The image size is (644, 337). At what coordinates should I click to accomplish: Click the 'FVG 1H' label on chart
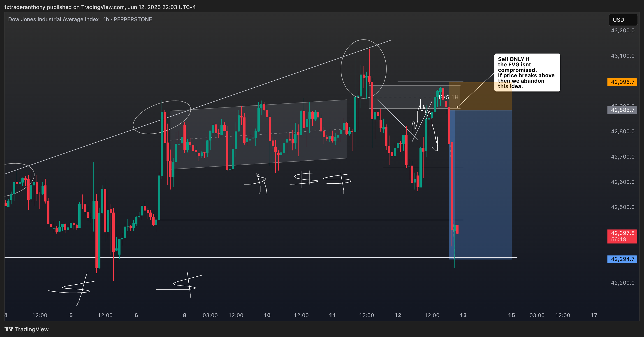[449, 97]
